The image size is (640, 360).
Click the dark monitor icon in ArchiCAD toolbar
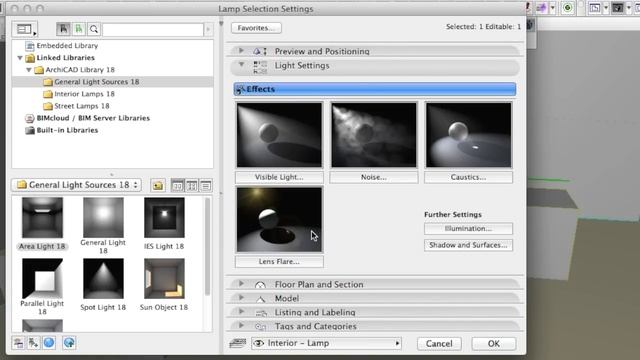coord(617,8)
